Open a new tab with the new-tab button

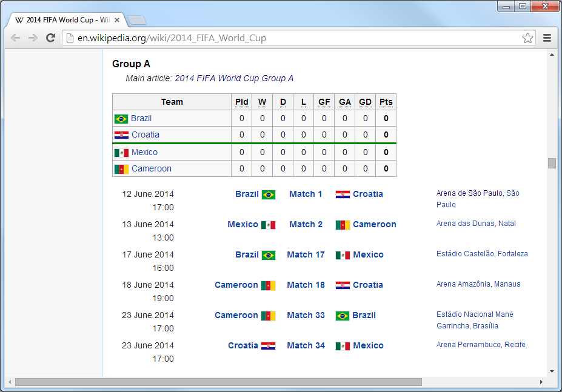(x=137, y=20)
